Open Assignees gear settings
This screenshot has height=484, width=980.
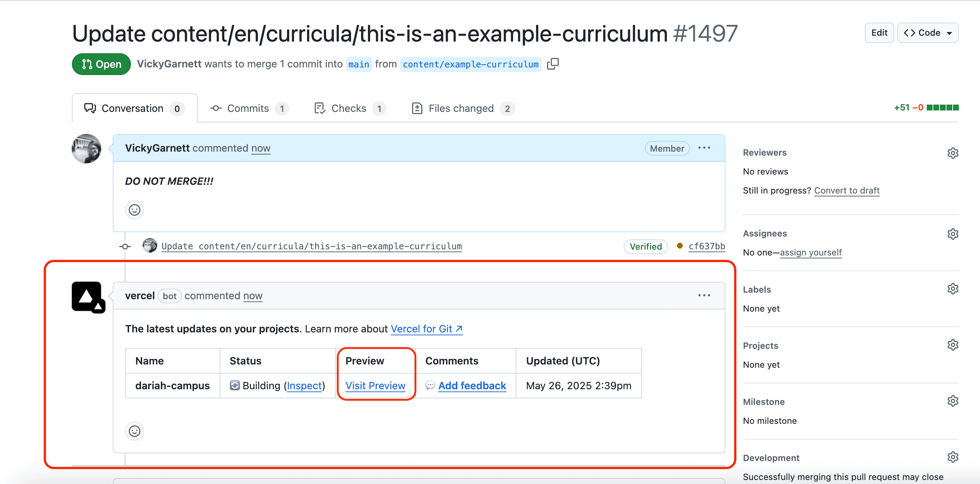coord(952,234)
